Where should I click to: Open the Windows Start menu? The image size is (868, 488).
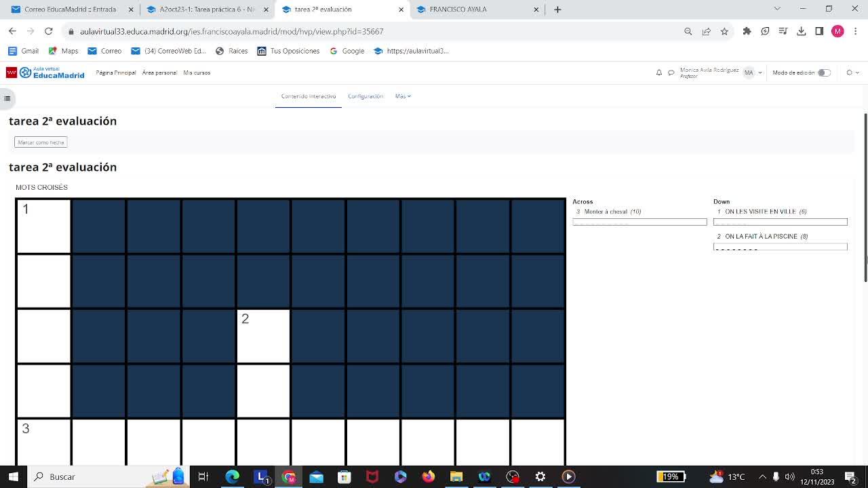pos(13,476)
